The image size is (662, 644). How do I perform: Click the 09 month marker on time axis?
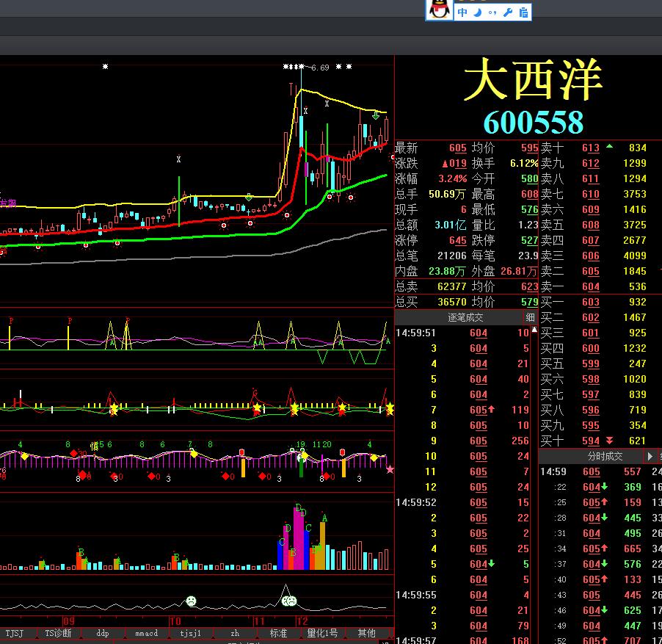pyautogui.click(x=68, y=621)
